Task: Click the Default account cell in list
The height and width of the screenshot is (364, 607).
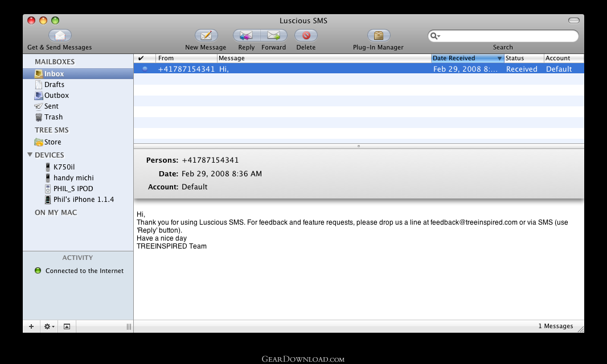Action: tap(559, 69)
